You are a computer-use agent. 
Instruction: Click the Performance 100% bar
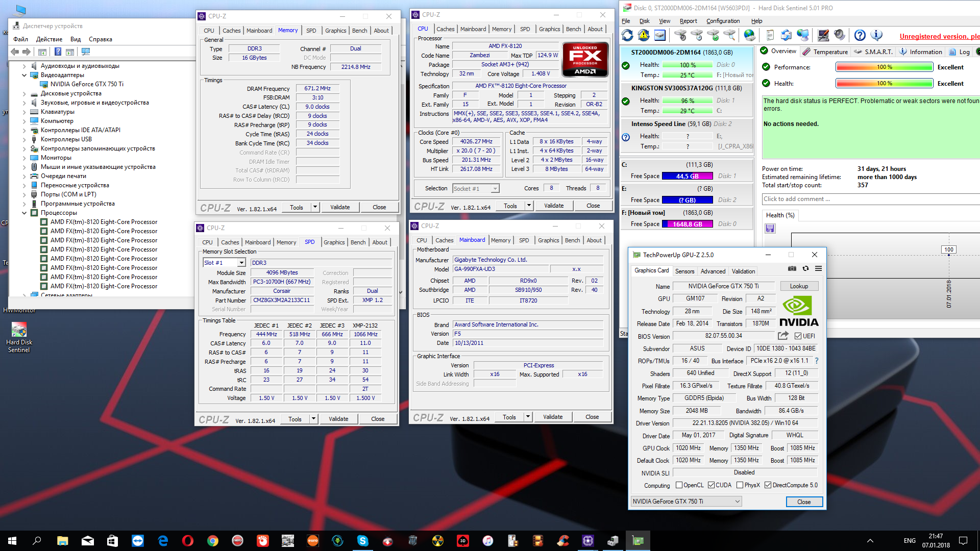point(884,67)
